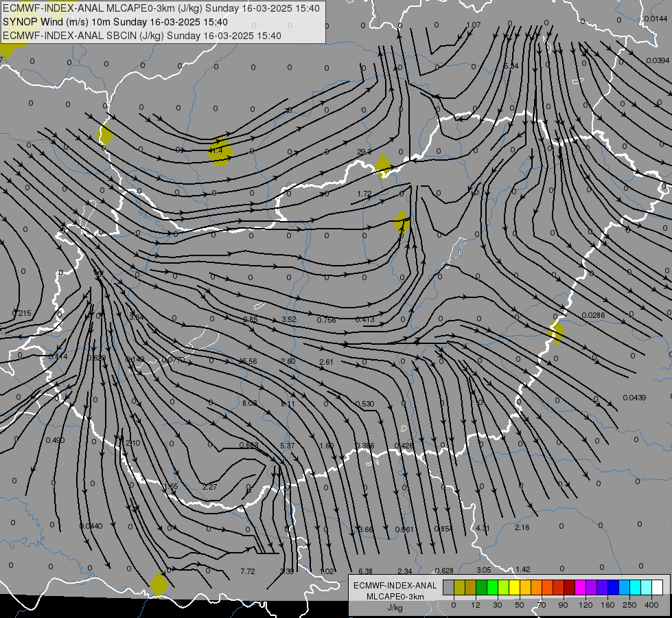Click the SYNOP Wind 10m title line
The image size is (672, 618).
click(115, 22)
